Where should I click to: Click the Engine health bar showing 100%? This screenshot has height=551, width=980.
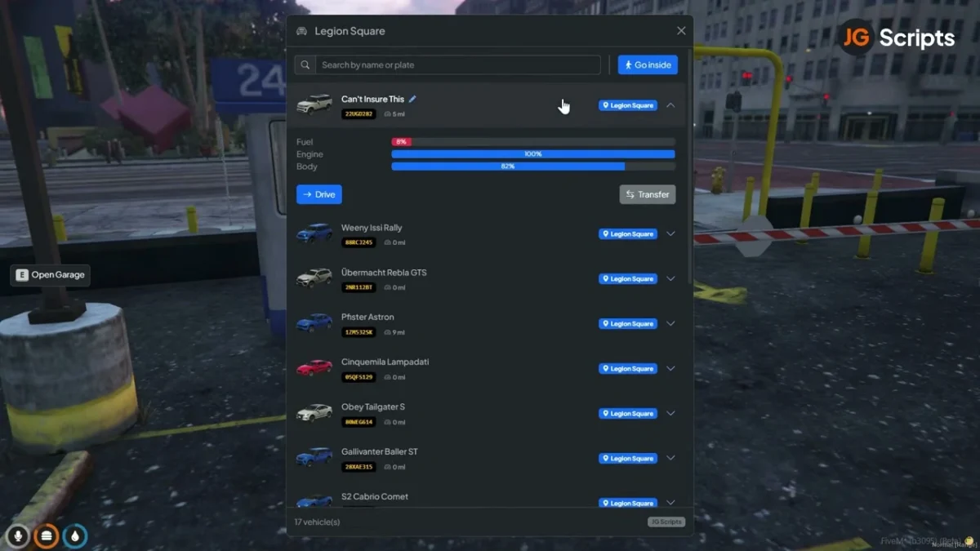tap(533, 154)
